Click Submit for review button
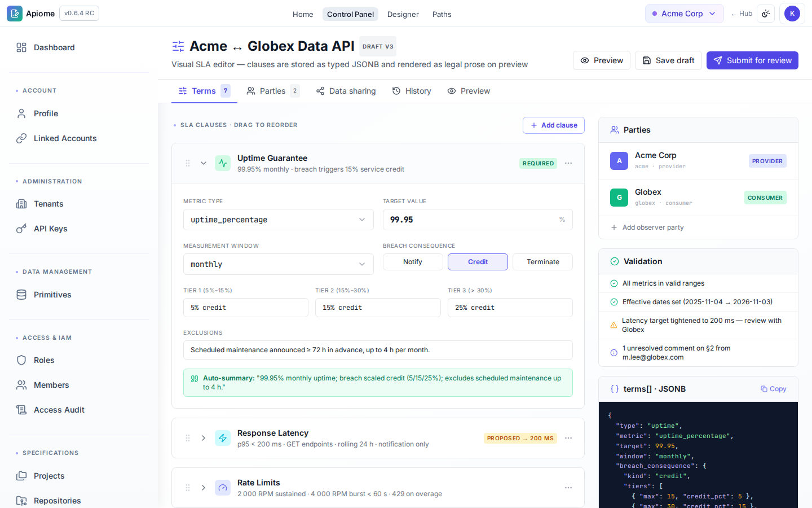This screenshot has height=508, width=812. tap(752, 60)
